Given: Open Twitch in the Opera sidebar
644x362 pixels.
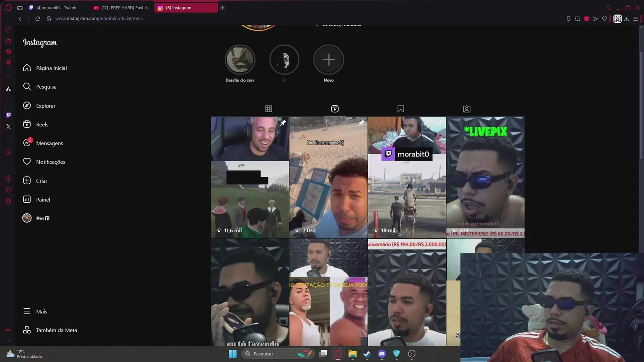Looking at the screenshot, I should (8, 115).
